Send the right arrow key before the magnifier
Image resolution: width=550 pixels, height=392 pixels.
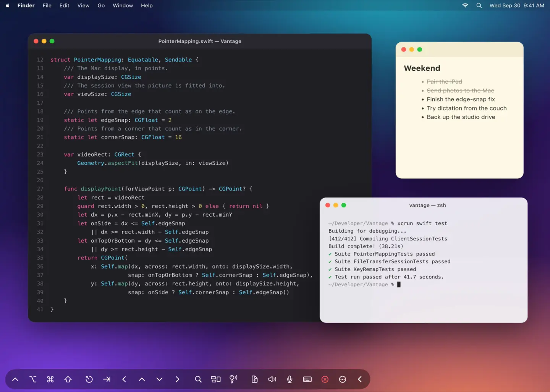pos(177,379)
